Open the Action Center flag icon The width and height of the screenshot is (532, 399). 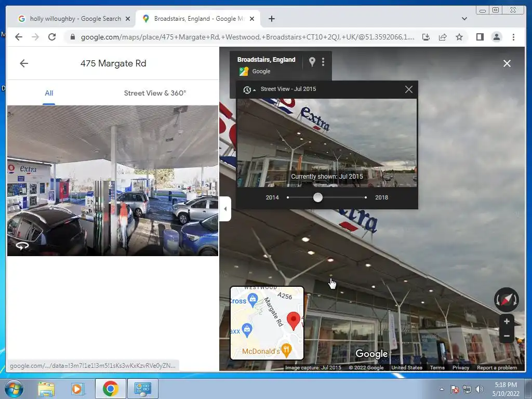[455, 389]
